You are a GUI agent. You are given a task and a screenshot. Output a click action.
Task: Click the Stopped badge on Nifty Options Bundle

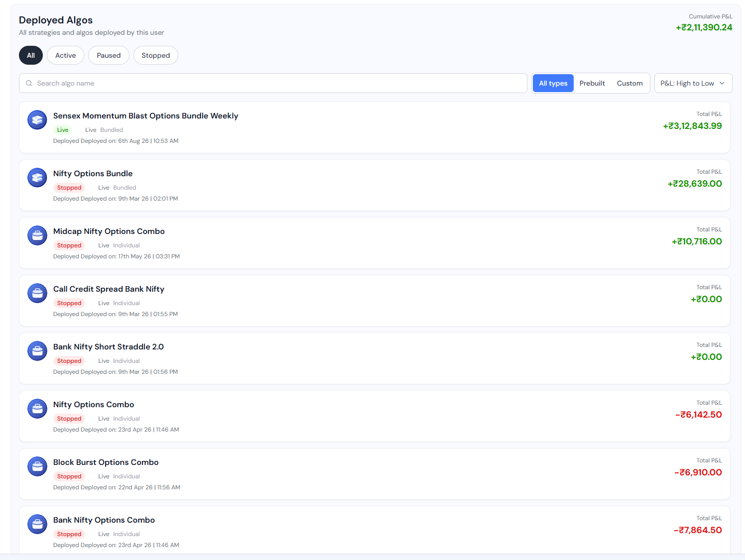69,188
